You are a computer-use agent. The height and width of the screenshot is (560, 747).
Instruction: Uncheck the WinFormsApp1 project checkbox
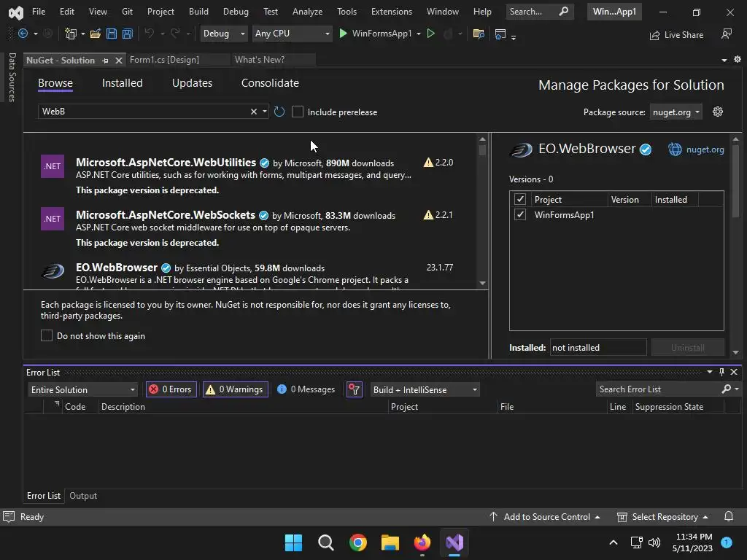[519, 214]
